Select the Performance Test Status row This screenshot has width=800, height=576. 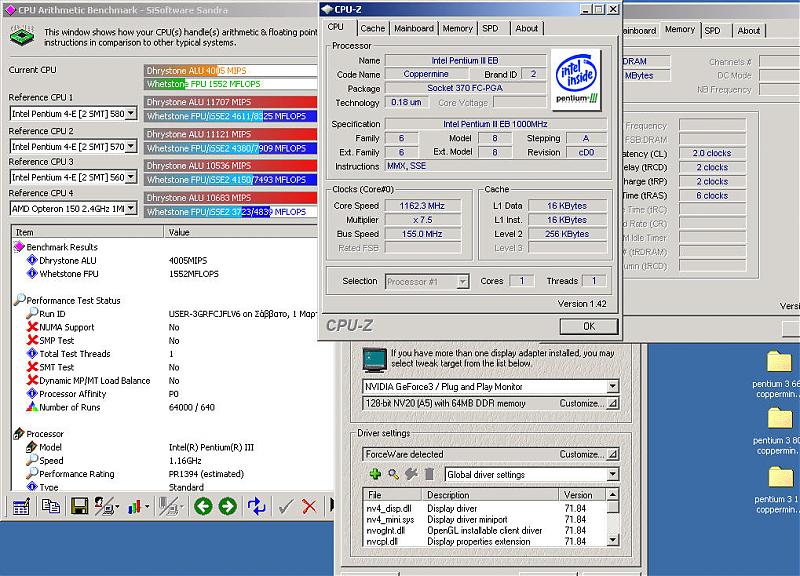pos(73,300)
